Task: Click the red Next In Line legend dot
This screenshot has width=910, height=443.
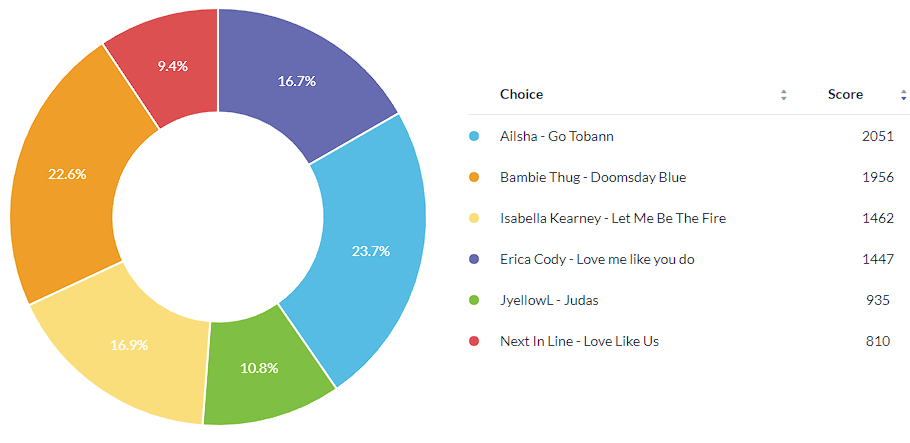Action: click(474, 341)
